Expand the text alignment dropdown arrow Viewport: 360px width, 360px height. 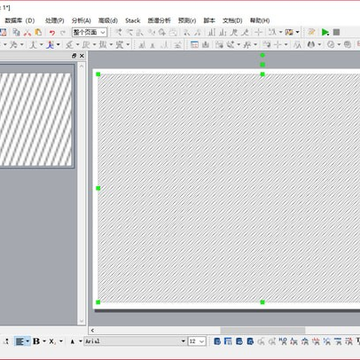[28, 341]
